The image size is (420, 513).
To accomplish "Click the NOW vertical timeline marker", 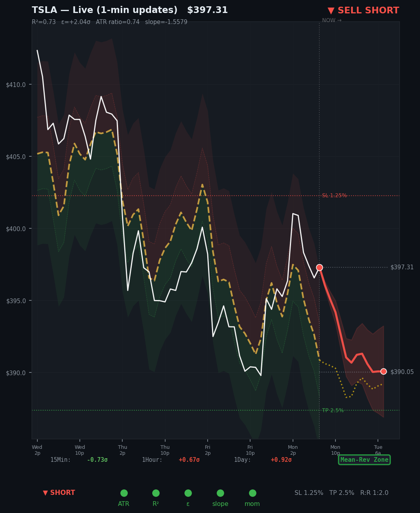I will tap(319, 20).
